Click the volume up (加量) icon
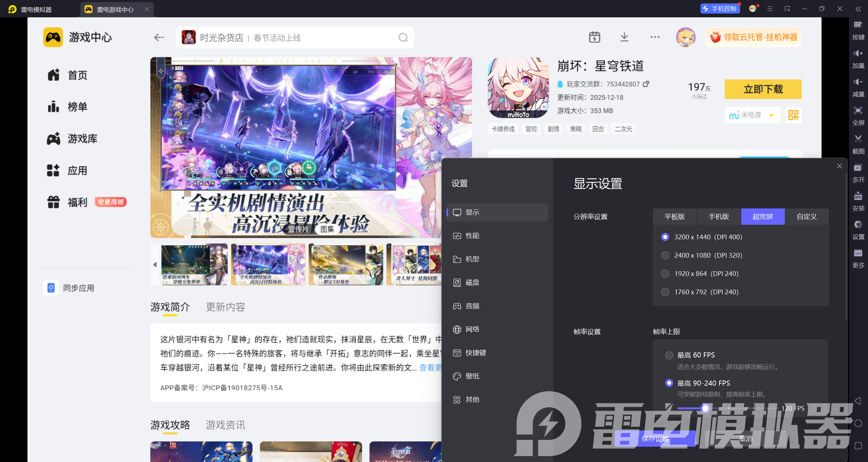 (858, 53)
